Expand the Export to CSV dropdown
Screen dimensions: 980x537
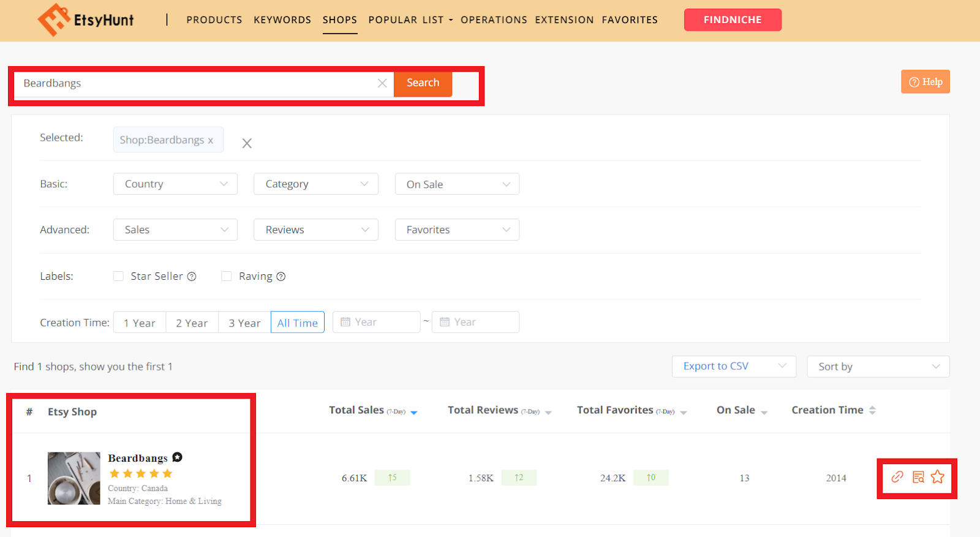coord(734,366)
